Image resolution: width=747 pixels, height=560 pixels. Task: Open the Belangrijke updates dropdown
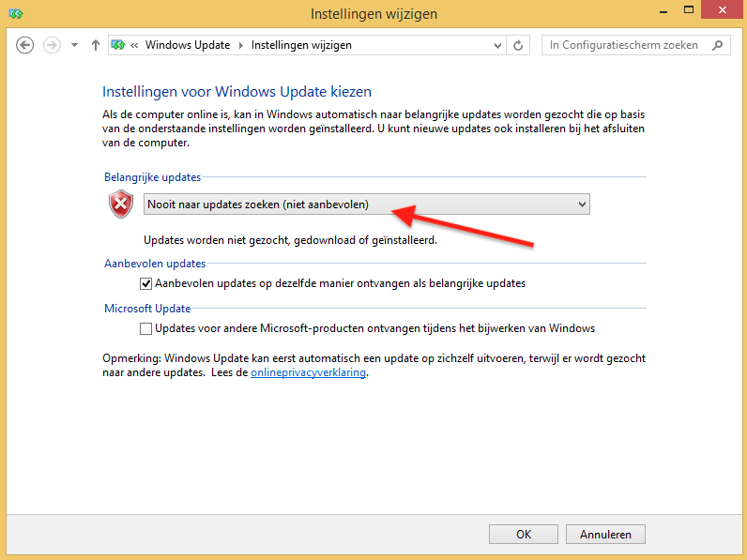click(367, 204)
